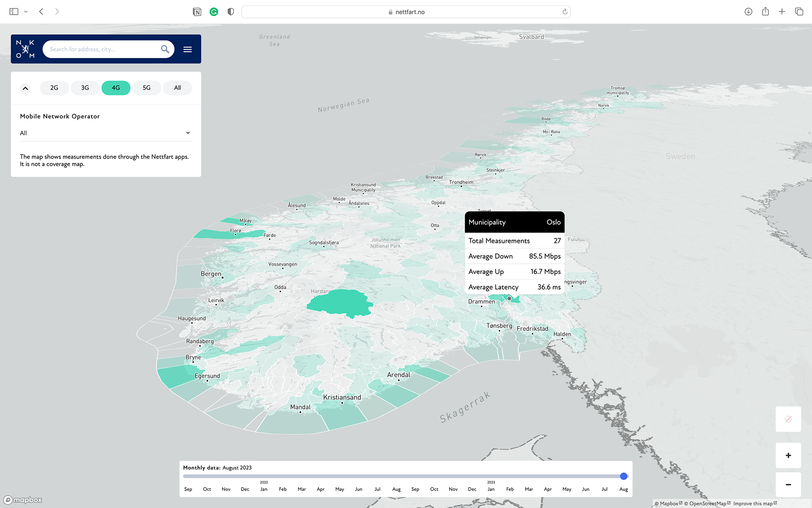Click the Grammarly extension icon
This screenshot has height=508, width=812.
point(214,12)
